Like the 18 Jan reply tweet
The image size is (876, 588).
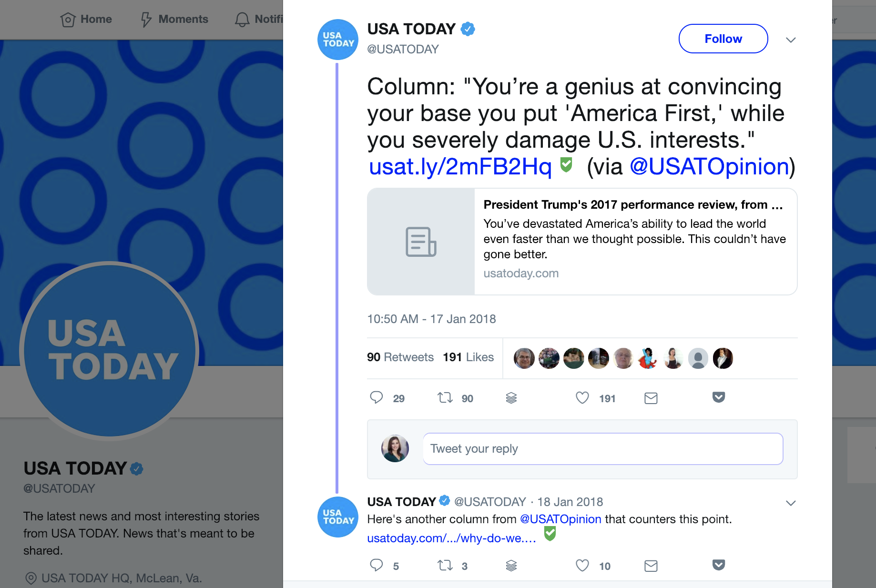click(582, 565)
